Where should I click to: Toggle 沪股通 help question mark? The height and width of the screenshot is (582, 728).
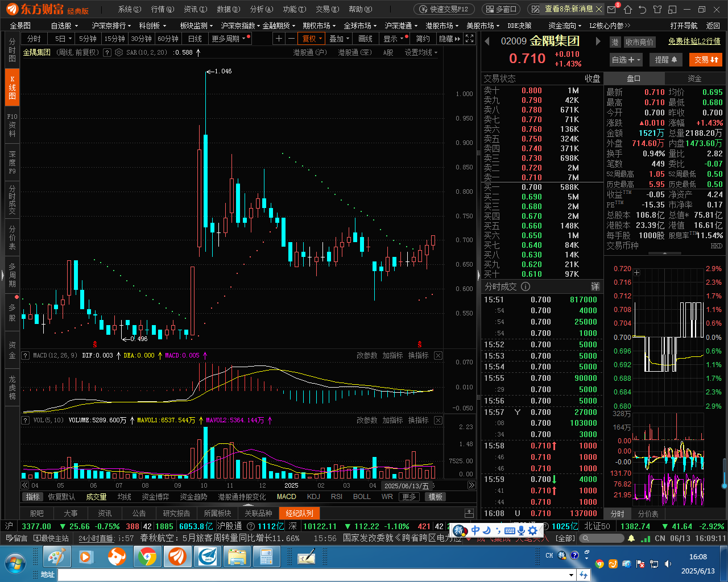pyautogui.click(x=250, y=526)
